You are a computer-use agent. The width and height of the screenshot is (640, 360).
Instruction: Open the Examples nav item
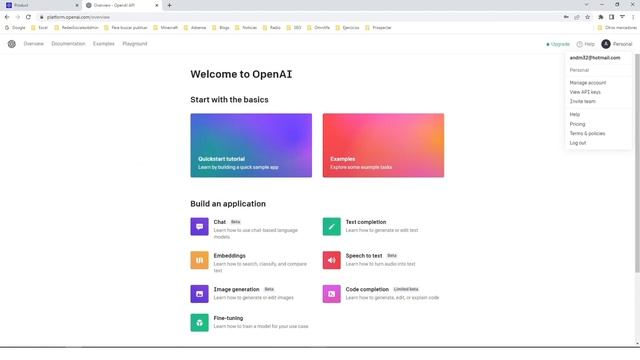point(104,44)
